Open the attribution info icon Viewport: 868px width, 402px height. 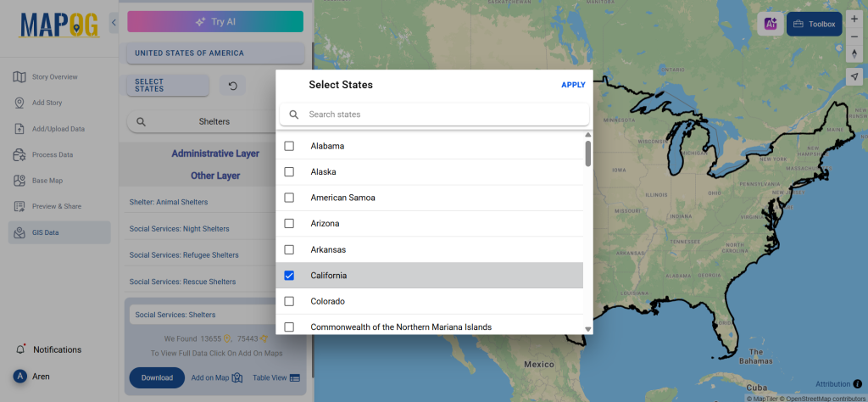[857, 384]
